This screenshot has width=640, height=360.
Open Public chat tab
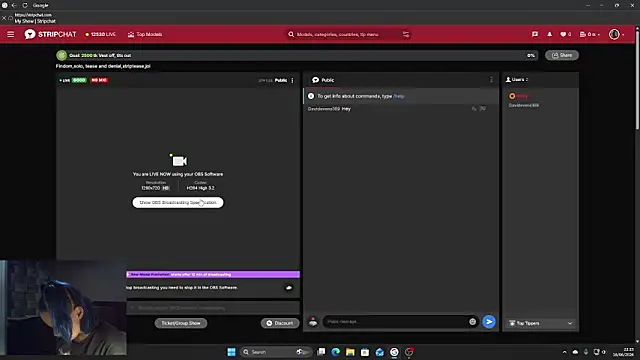(x=323, y=80)
